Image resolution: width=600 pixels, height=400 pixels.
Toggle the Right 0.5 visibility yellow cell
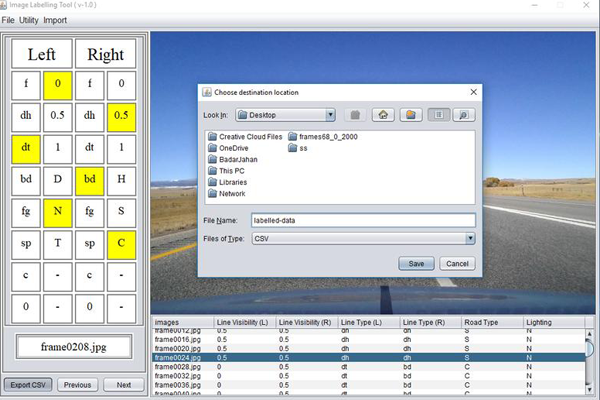(121, 117)
